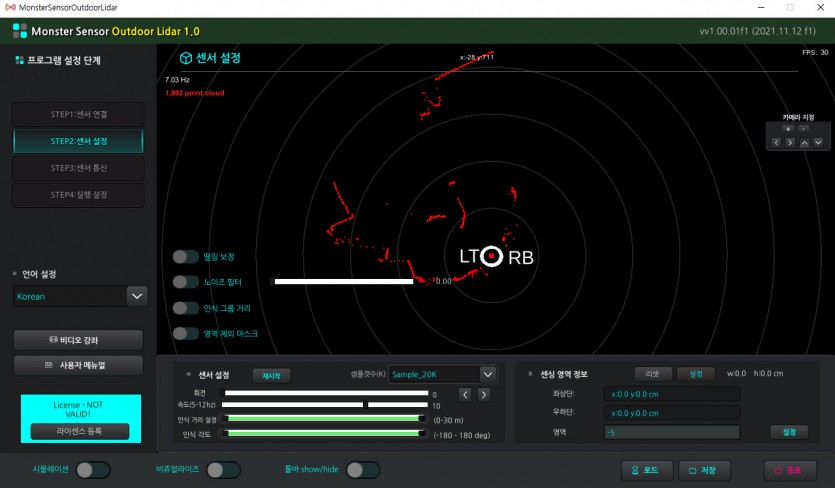Click the 인식 거리 설정 range slider
The height and width of the screenshot is (488, 835).
coord(324,419)
